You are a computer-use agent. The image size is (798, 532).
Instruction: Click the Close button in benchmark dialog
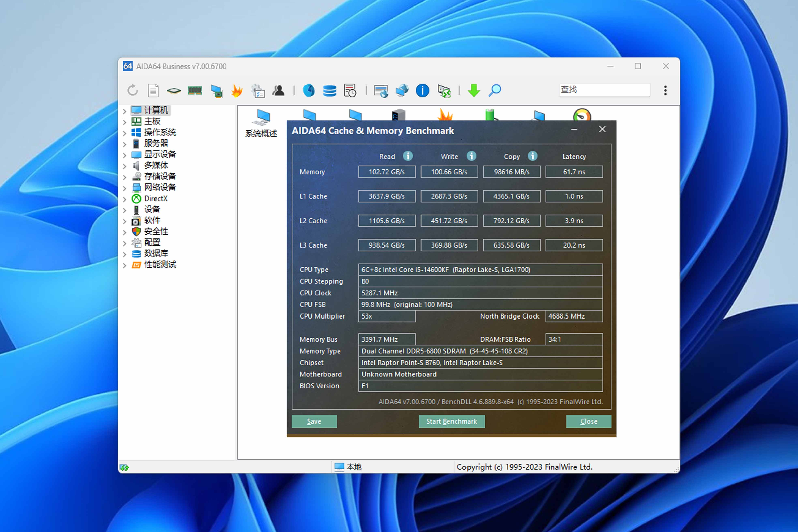click(589, 421)
